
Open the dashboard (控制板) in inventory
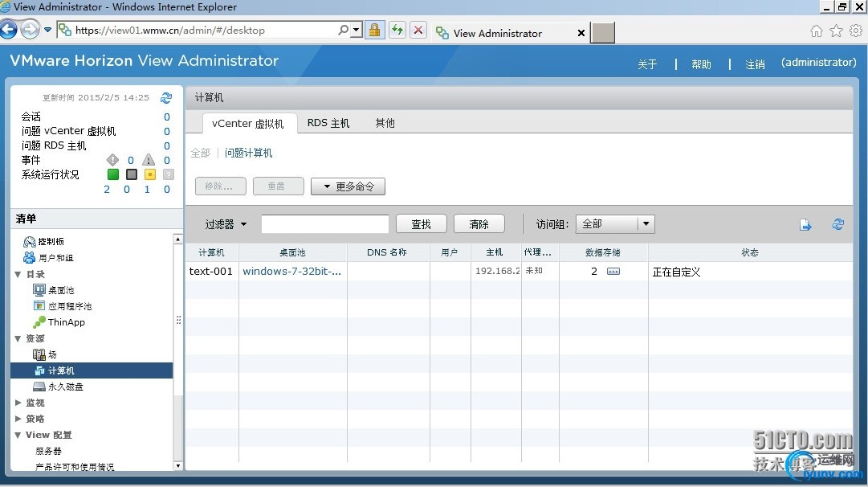click(43, 242)
